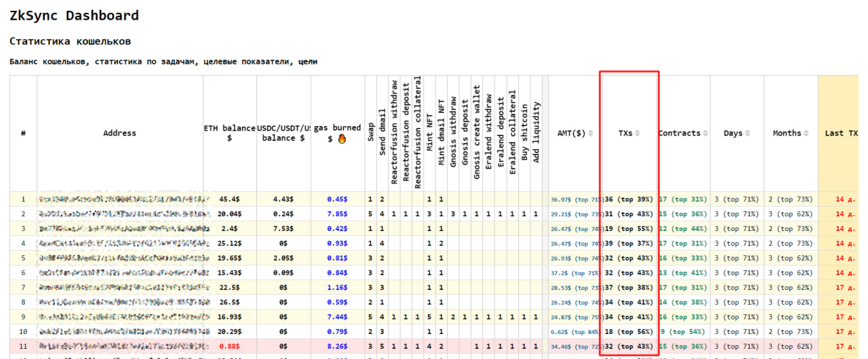The width and height of the screenshot is (868, 359).
Task: Click the 39 (top 37%) TXs cell
Action: [x=629, y=243]
